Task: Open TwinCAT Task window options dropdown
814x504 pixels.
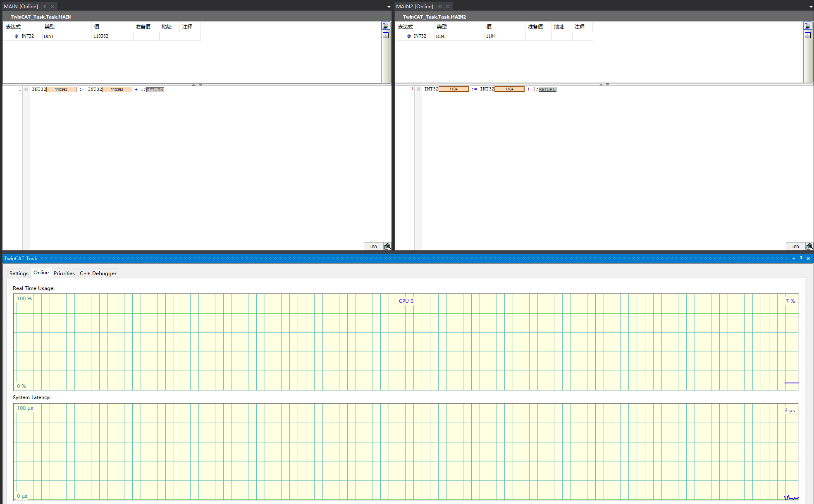Action: 793,259
